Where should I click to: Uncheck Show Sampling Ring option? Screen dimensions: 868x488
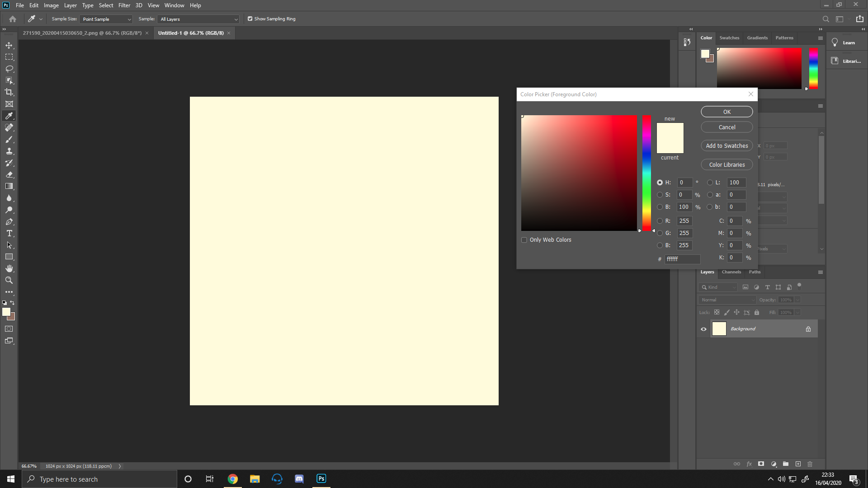coord(250,19)
